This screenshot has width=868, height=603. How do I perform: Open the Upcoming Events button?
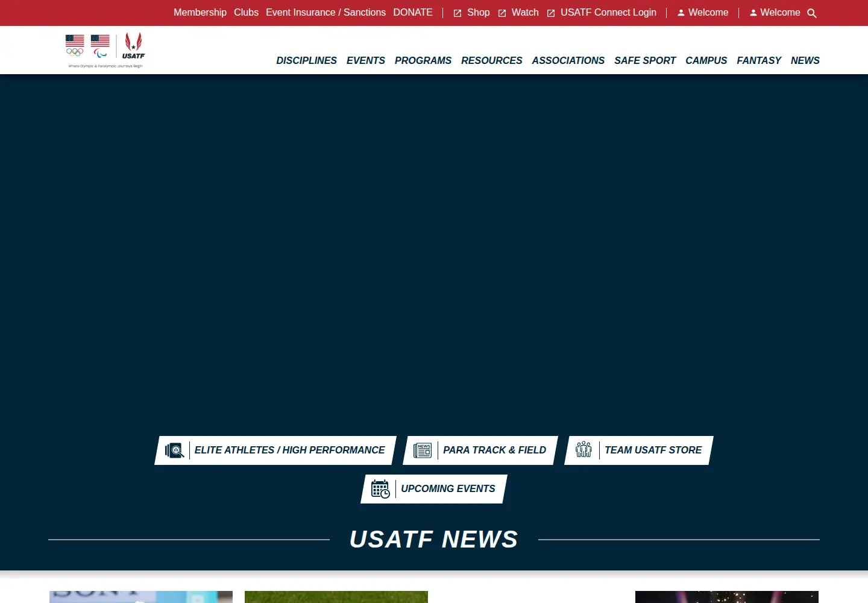pos(434,489)
